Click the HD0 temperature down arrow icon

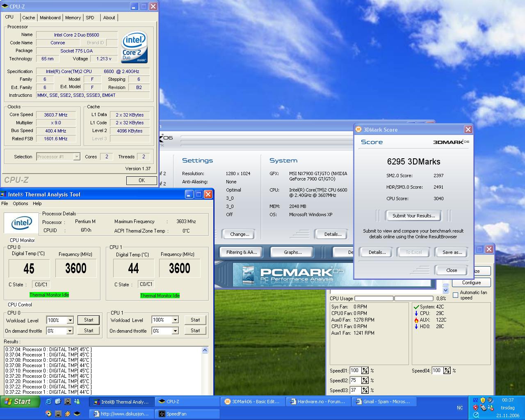(x=416, y=326)
